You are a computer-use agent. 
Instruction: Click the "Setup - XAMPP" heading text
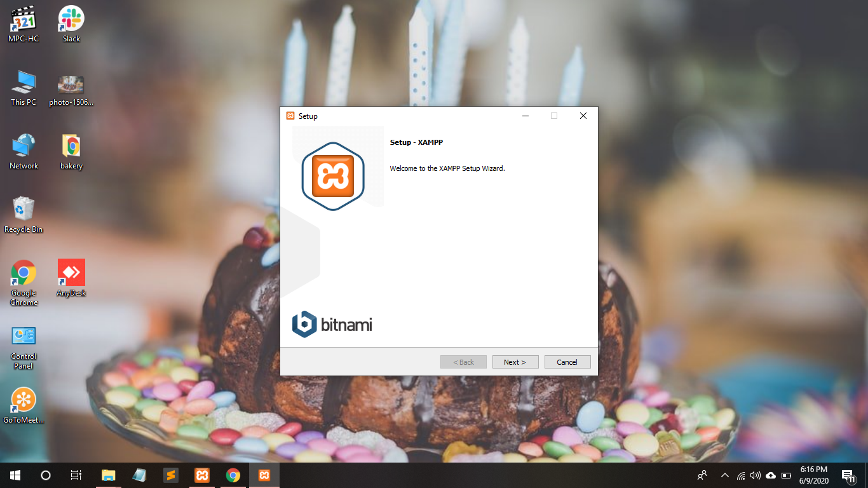416,142
